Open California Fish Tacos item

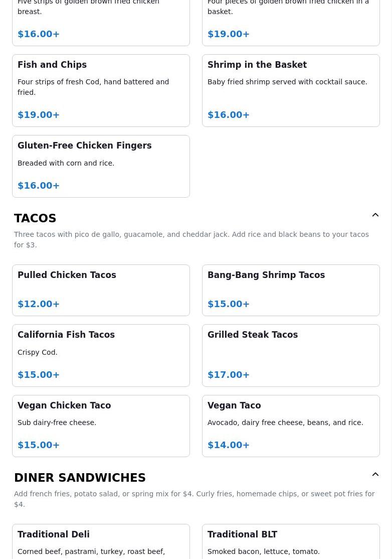coord(101,355)
